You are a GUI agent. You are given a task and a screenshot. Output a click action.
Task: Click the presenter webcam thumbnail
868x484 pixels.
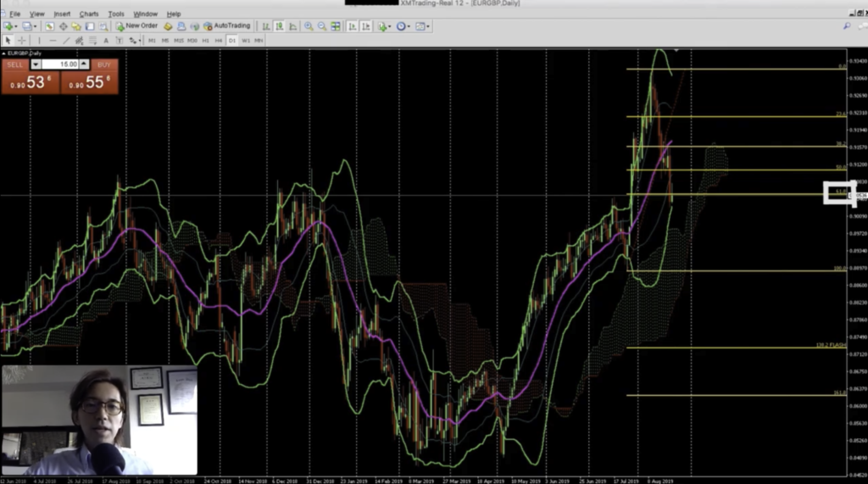coord(100,420)
